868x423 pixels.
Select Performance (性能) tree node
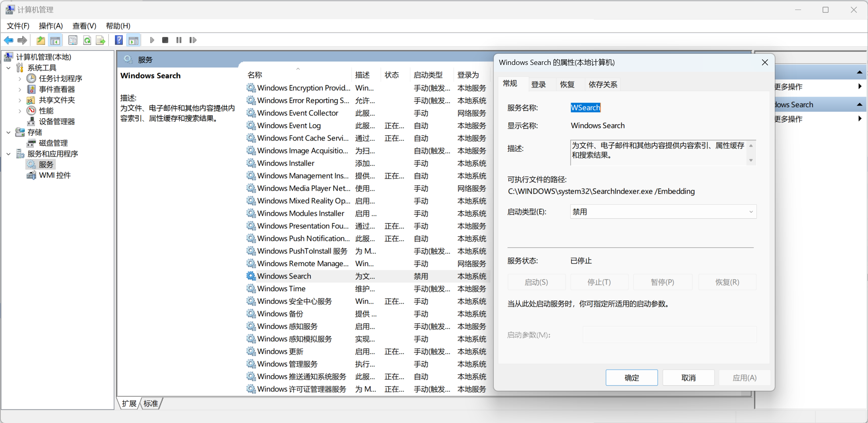[x=46, y=111]
